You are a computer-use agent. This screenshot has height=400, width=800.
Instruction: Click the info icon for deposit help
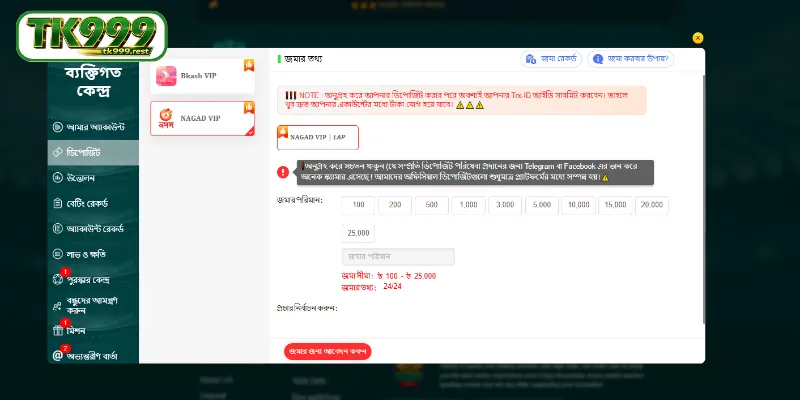[x=598, y=59]
